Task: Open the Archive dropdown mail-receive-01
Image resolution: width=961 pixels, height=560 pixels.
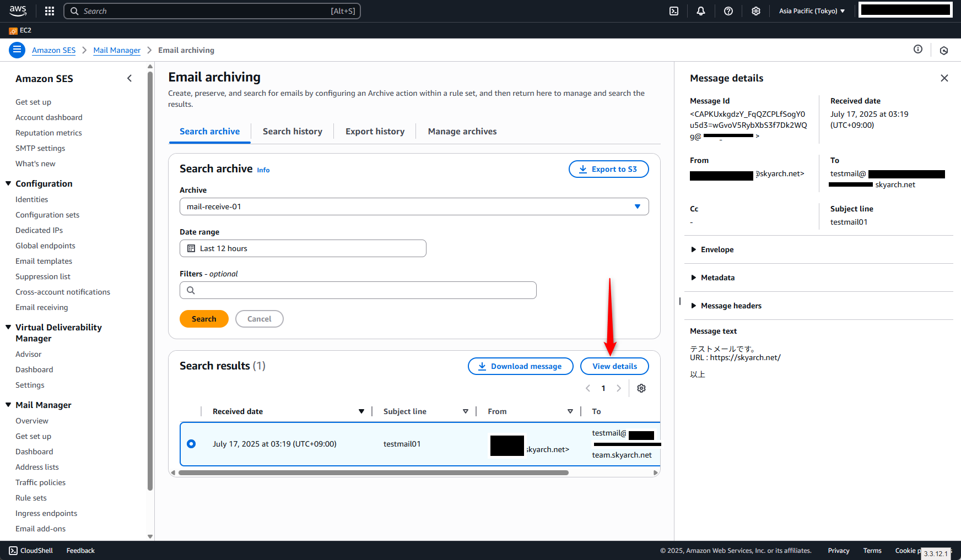Action: 414,206
